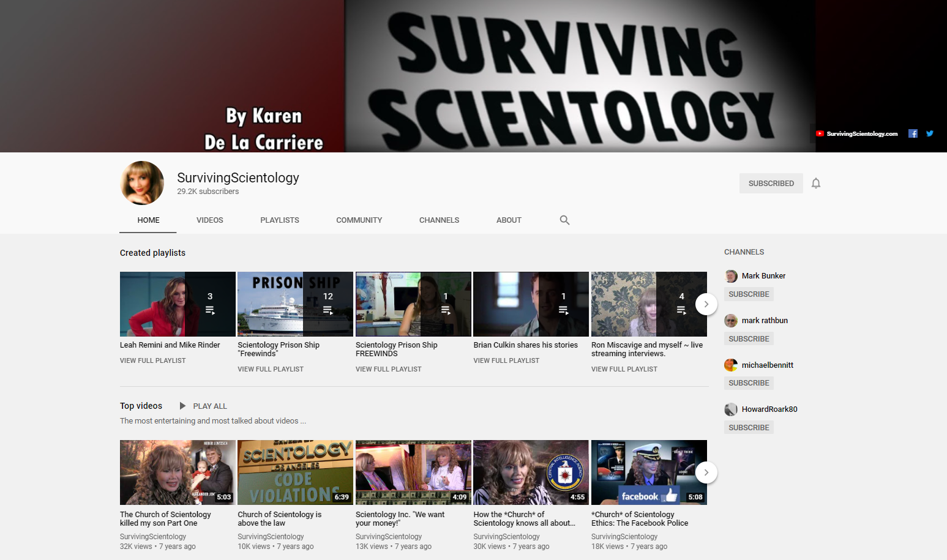Click Mark Bunker's channel avatar
The image size is (947, 560).
click(731, 276)
